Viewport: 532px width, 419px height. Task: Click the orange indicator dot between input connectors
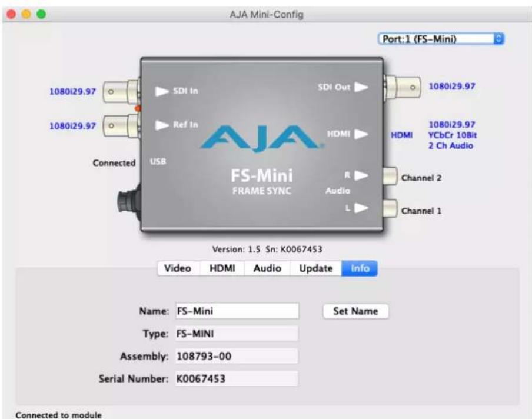click(x=138, y=108)
